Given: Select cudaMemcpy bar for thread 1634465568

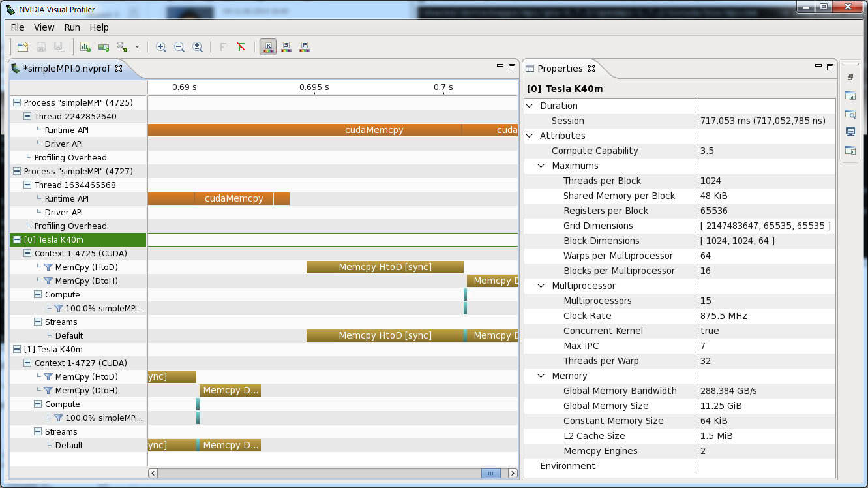Looking at the screenshot, I should click(234, 198).
